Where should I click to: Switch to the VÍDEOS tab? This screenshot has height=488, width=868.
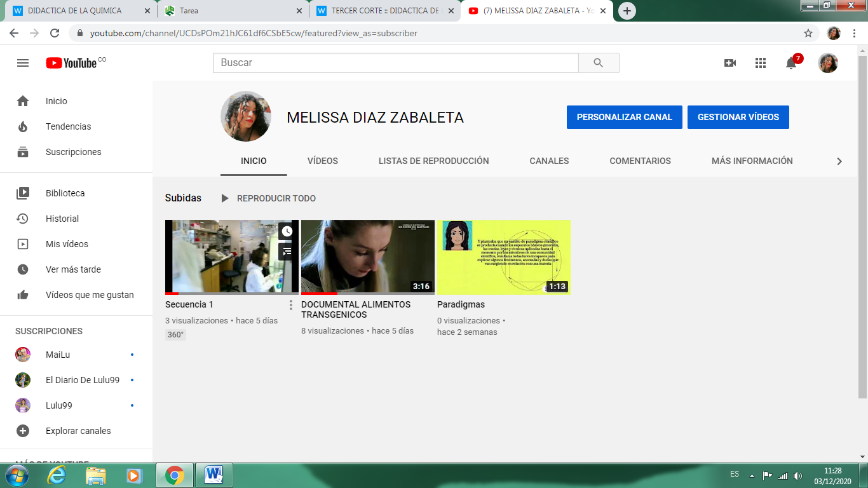click(x=323, y=161)
